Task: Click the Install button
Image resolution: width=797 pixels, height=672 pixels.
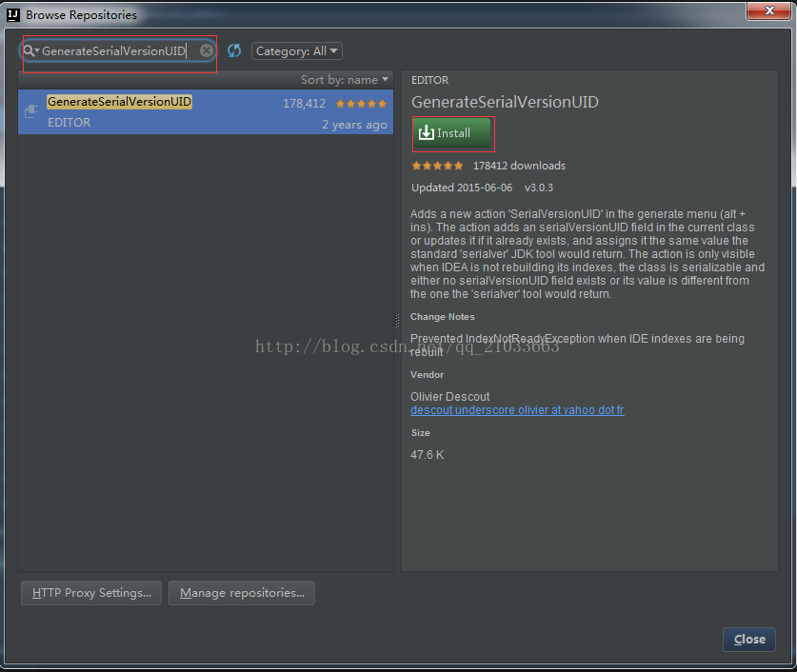Action: 452,133
